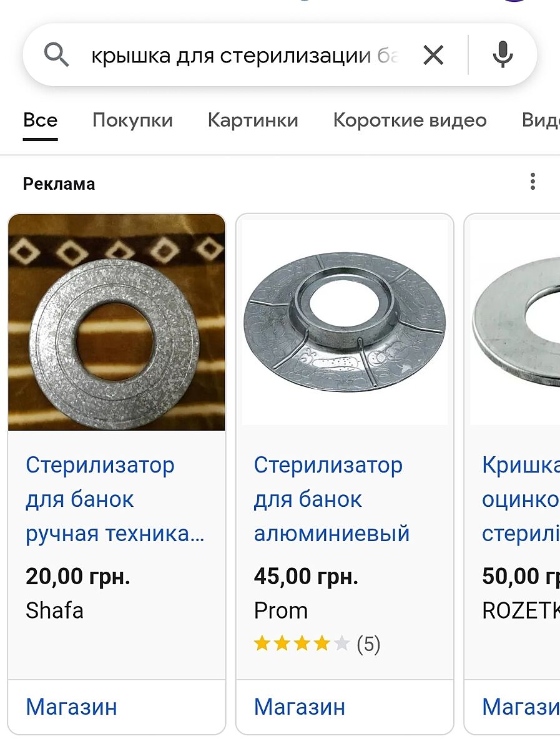Clear the search query with X icon
This screenshot has width=560, height=749.
(433, 56)
